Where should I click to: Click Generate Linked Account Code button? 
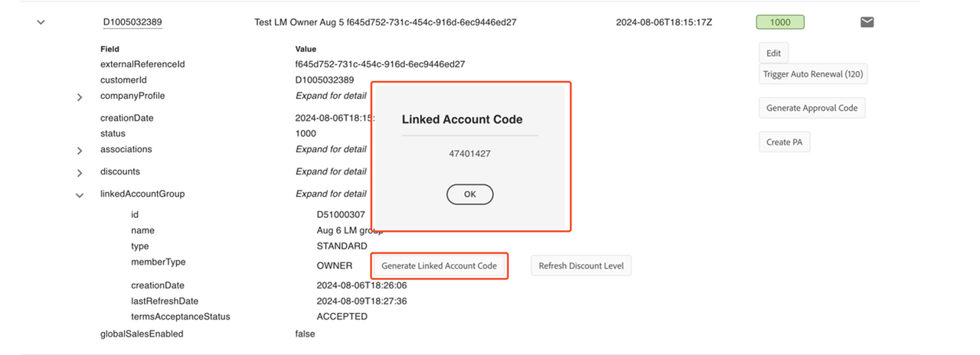click(x=439, y=266)
